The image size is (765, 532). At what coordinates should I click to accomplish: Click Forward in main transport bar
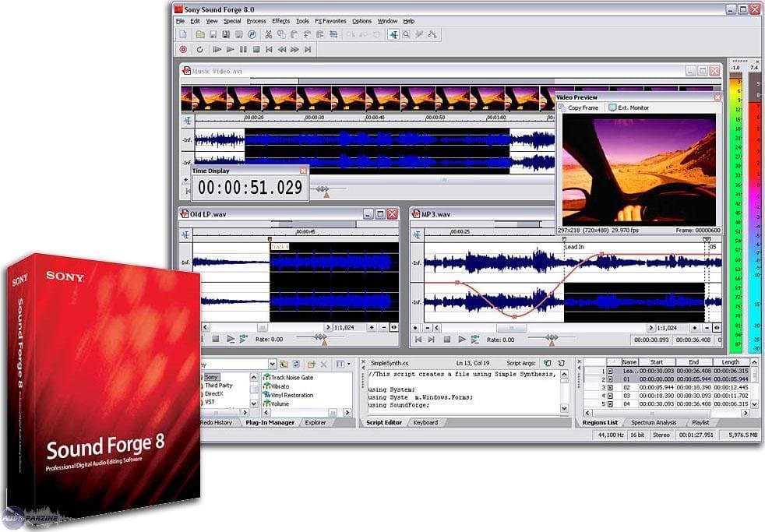[x=294, y=49]
